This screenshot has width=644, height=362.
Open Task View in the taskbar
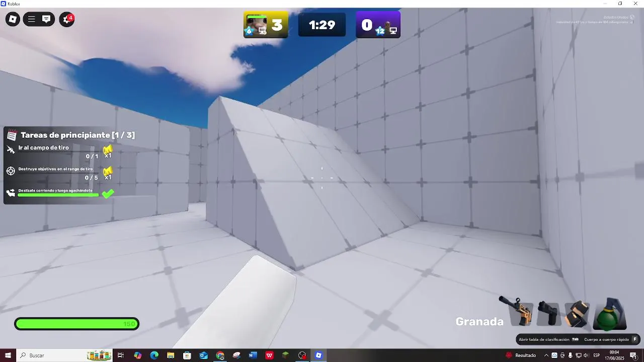pos(121,355)
